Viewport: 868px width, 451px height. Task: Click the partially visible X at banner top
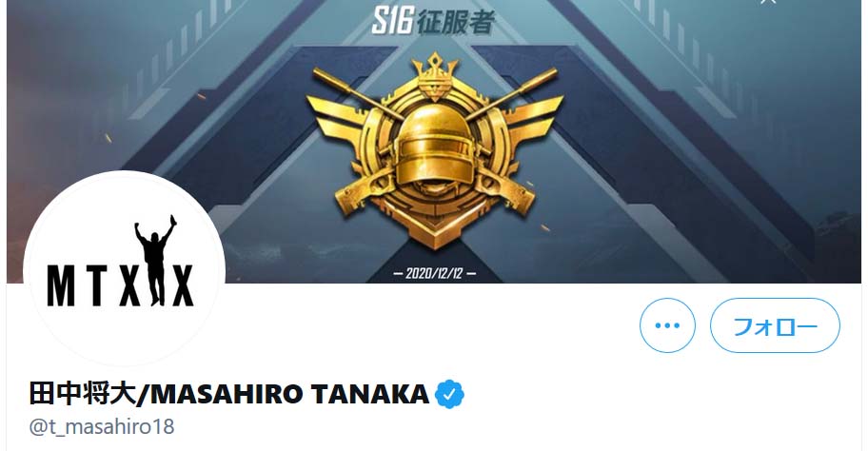tap(768, 2)
